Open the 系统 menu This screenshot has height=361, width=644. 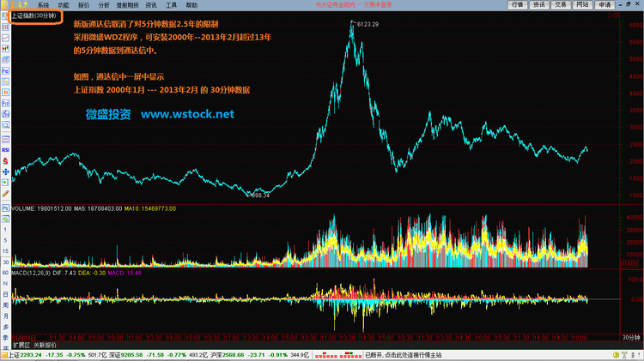43,5
